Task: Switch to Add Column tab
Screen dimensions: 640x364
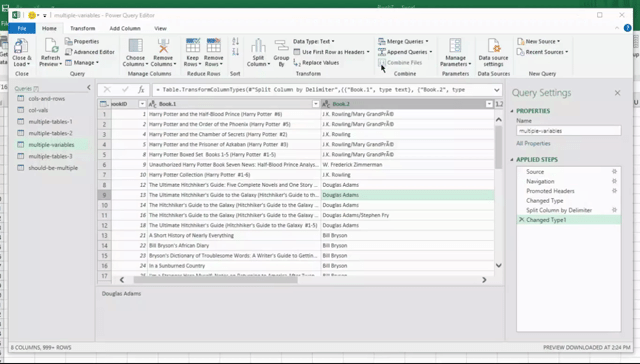Action: [125, 28]
